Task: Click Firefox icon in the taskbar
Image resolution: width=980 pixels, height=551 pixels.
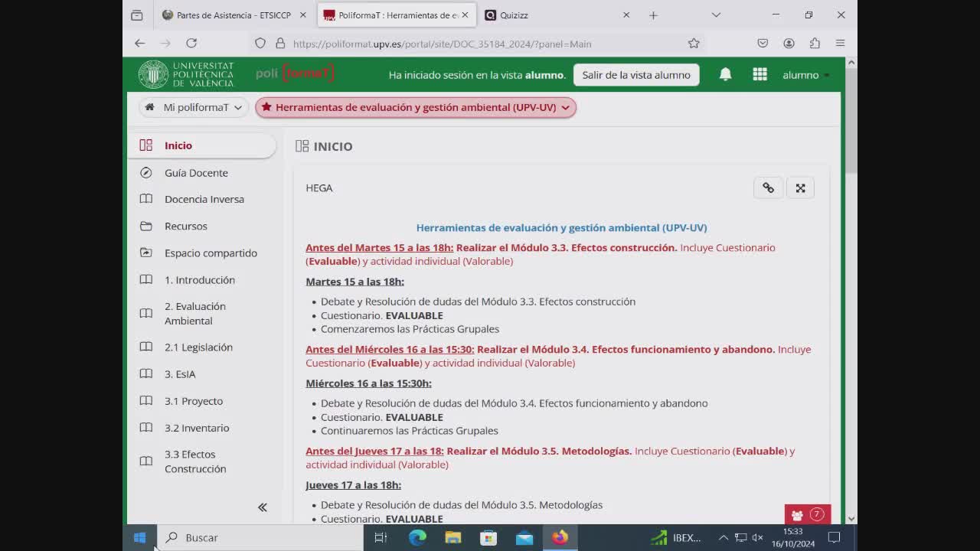Action: coord(560,537)
